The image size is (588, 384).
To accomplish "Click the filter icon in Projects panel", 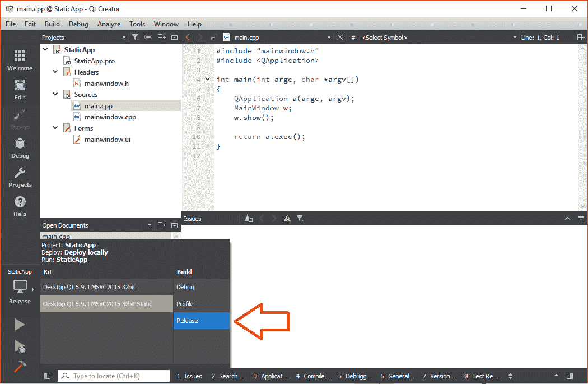I will click(135, 38).
